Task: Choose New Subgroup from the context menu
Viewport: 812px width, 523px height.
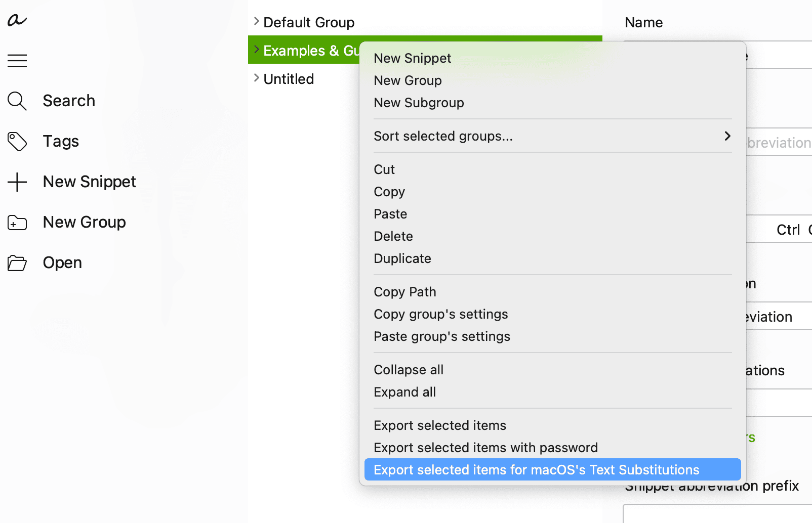Action: pos(419,102)
